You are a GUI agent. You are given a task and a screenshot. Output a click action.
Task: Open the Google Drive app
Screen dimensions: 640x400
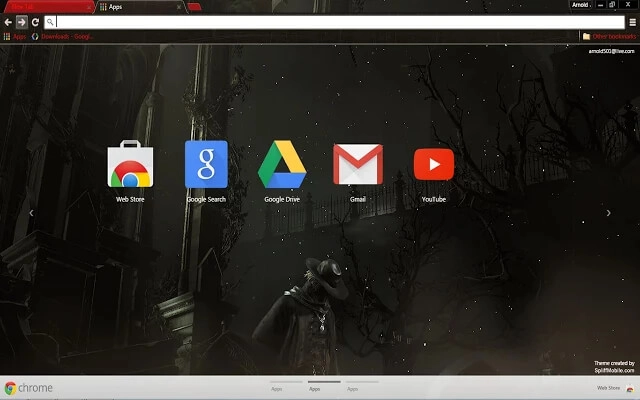coord(282,164)
